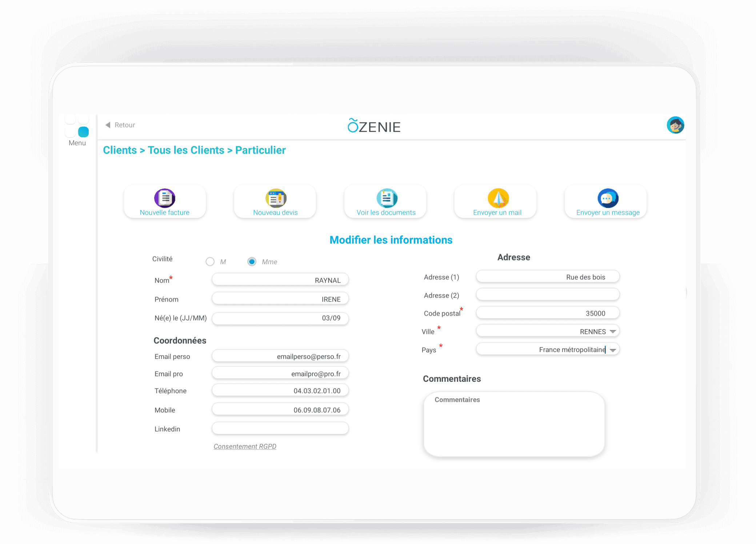756x544 pixels.
Task: Click the Téléphone input field
Action: pyautogui.click(x=280, y=390)
